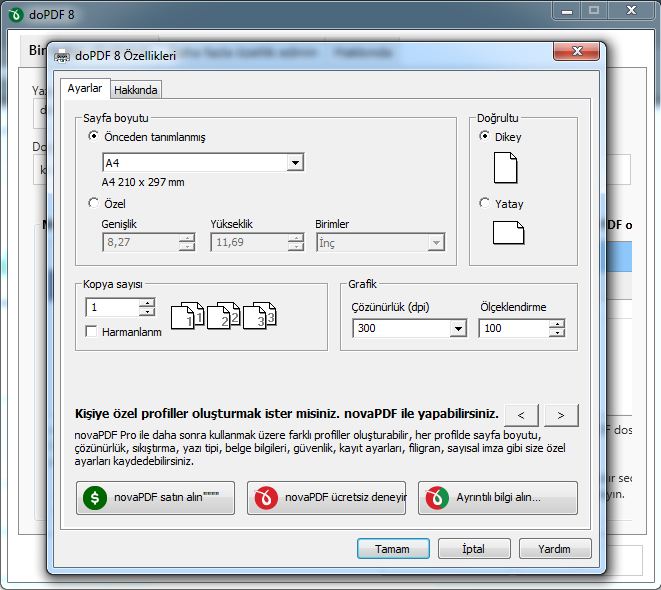Screen dimensions: 661x590
Task: Click the İptal button
Action: (x=474, y=549)
